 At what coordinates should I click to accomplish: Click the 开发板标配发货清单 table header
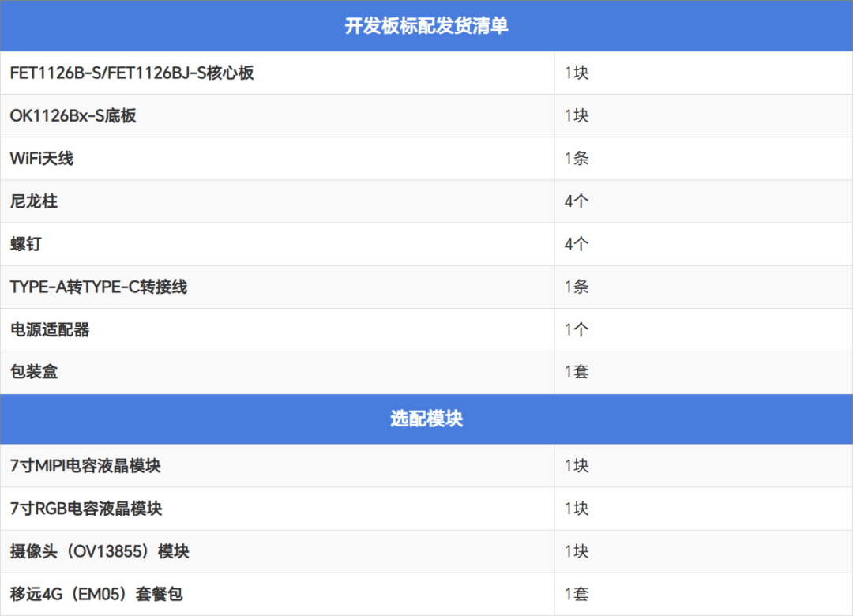tap(426, 26)
